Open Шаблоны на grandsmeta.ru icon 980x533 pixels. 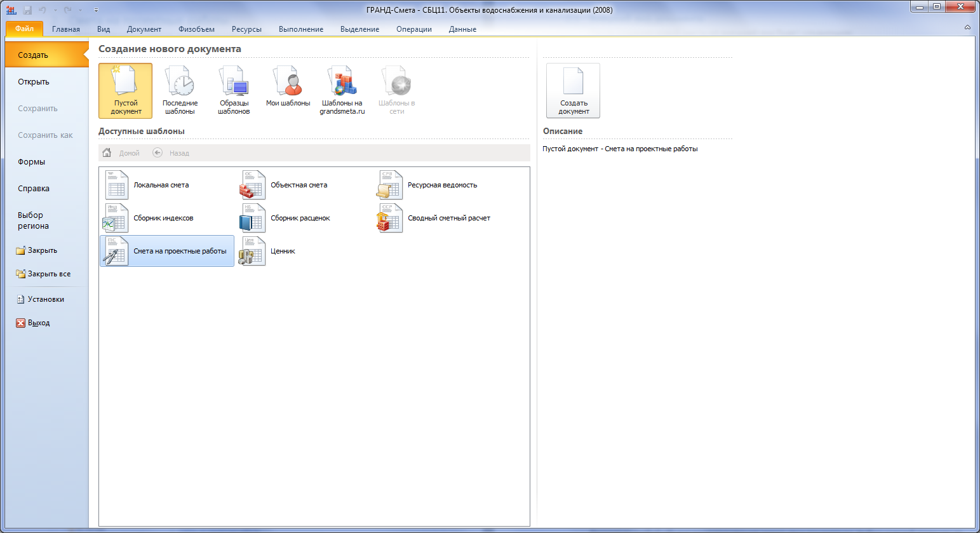pos(342,90)
